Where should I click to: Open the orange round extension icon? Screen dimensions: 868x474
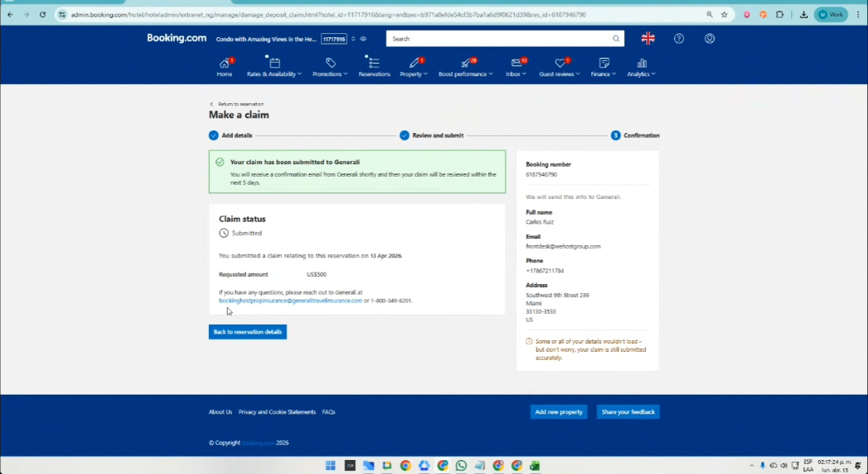763,14
